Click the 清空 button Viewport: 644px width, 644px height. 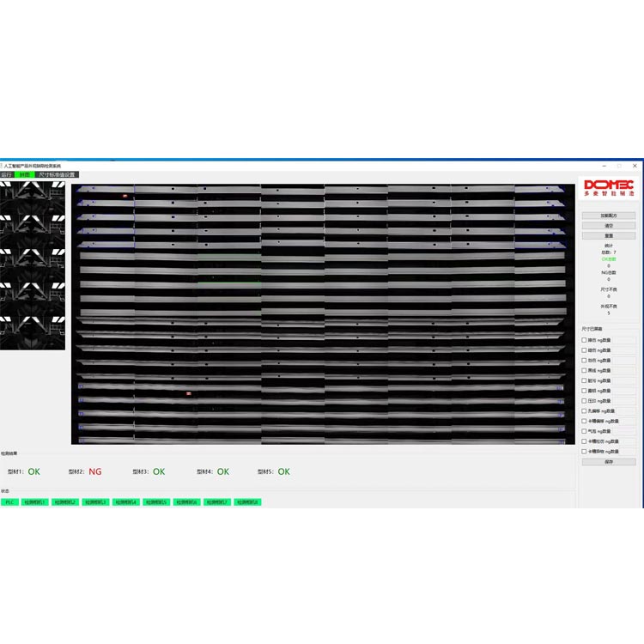tap(608, 225)
